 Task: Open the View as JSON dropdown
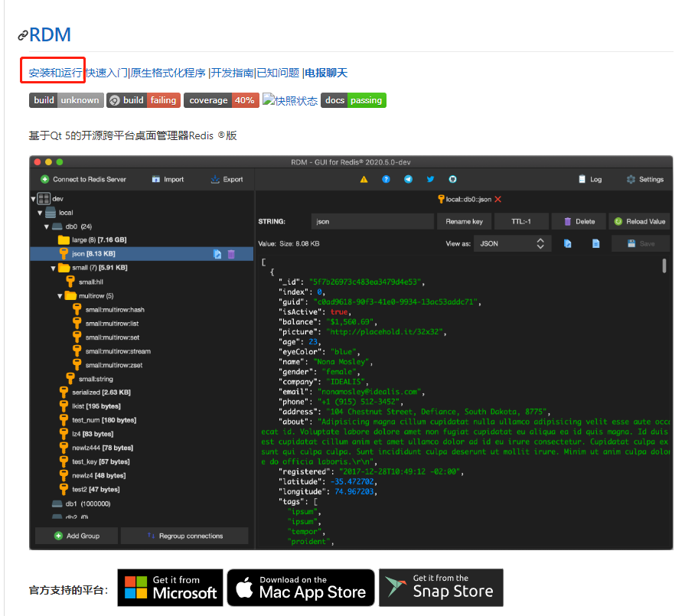tap(513, 244)
